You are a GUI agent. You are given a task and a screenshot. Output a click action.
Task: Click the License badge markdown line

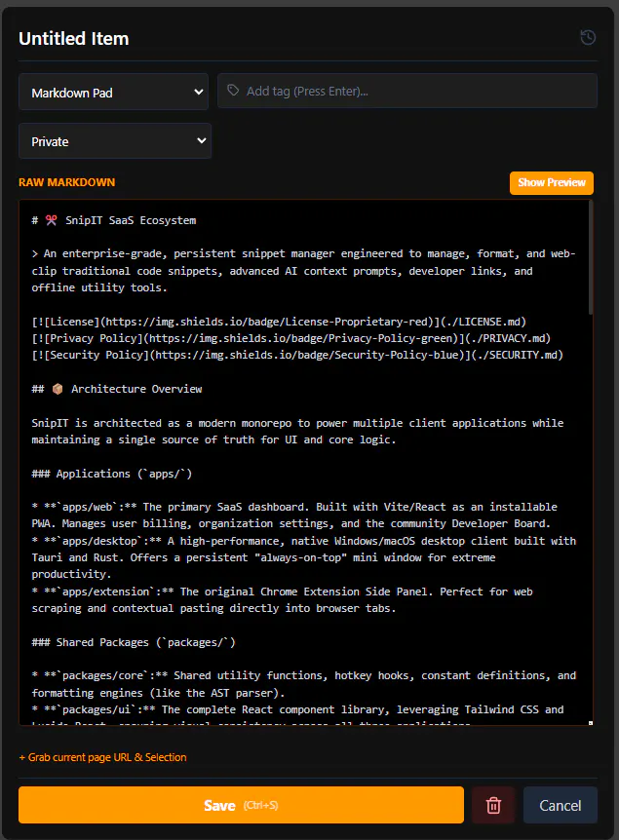(x=279, y=322)
